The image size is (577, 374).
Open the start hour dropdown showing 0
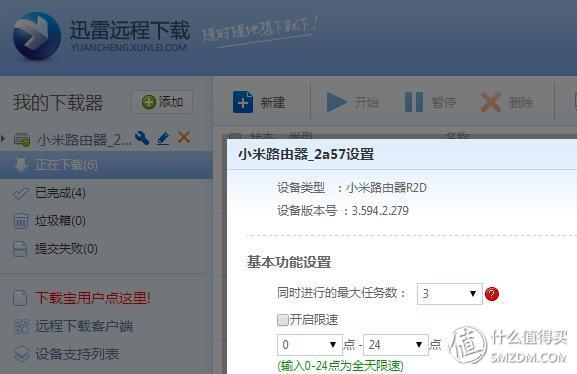tap(309, 345)
